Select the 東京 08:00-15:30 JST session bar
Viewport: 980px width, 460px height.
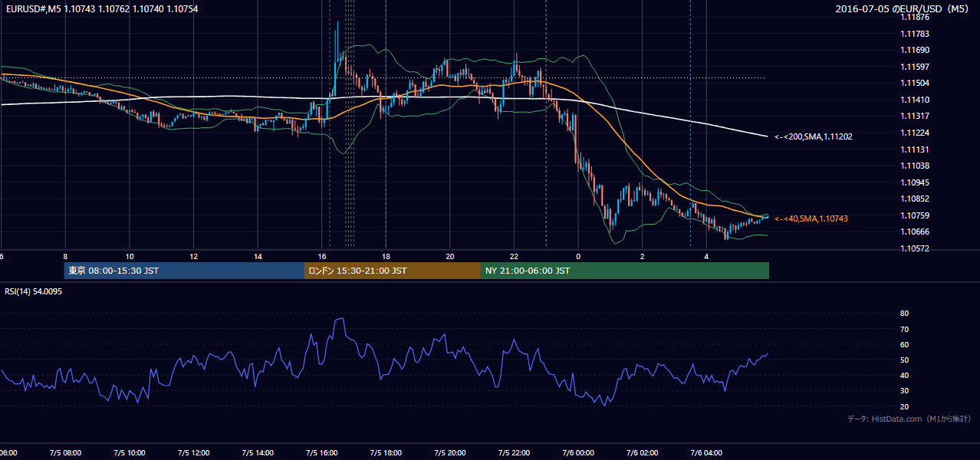(184, 271)
